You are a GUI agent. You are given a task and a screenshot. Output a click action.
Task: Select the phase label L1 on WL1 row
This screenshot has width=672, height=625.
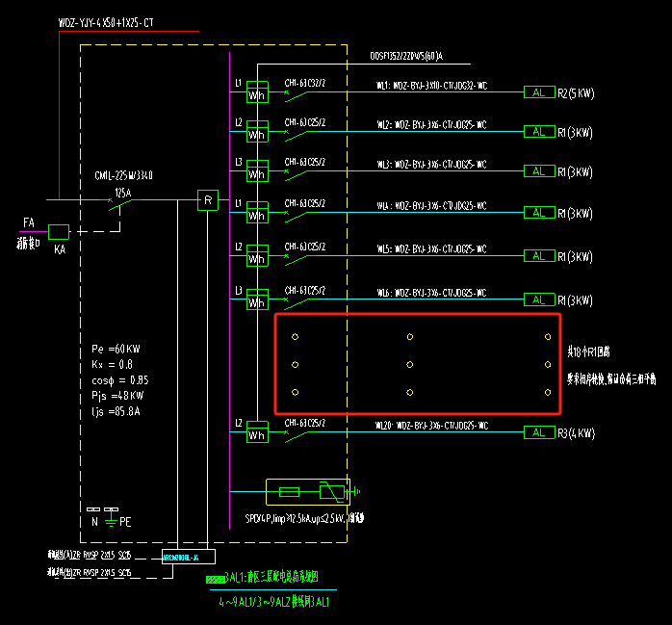pyautogui.click(x=239, y=83)
